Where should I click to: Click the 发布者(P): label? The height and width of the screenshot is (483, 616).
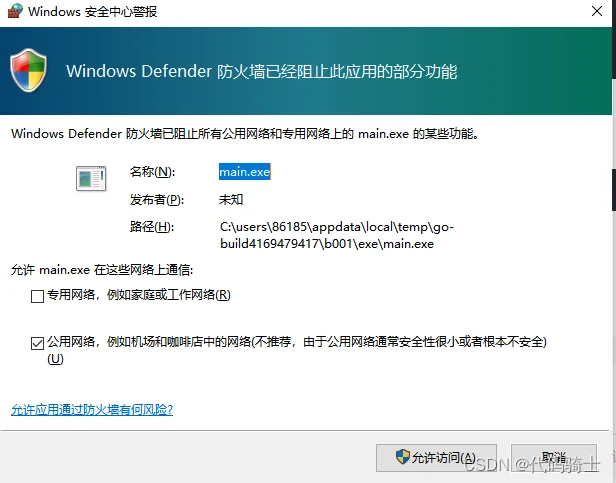click(x=157, y=200)
